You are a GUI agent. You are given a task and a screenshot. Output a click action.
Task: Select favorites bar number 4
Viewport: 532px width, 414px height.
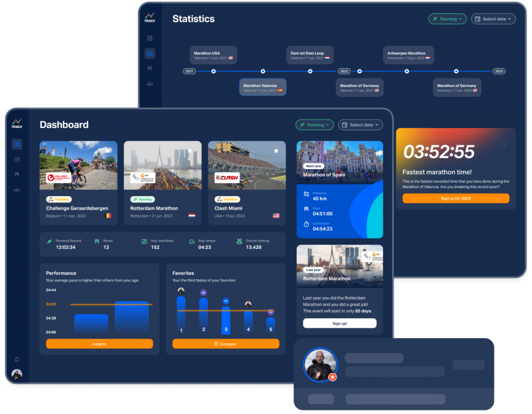248,322
